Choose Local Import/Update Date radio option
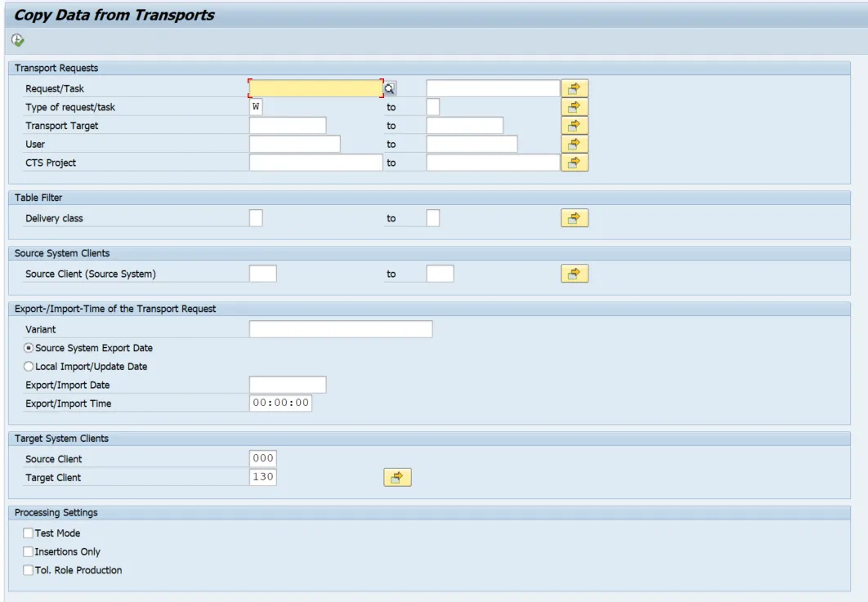 (29, 367)
